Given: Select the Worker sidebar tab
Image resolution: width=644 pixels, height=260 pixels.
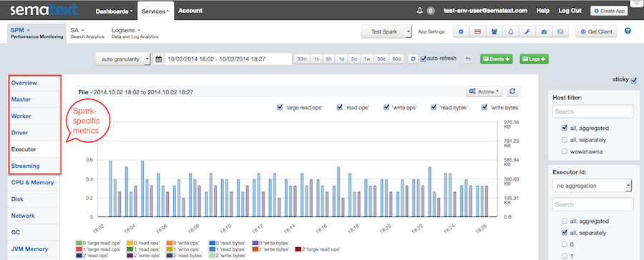Looking at the screenshot, I should (35, 116).
